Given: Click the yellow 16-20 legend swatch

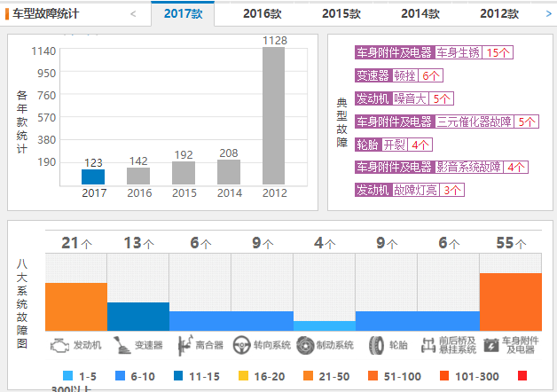Looking at the screenshot, I should point(243,375).
